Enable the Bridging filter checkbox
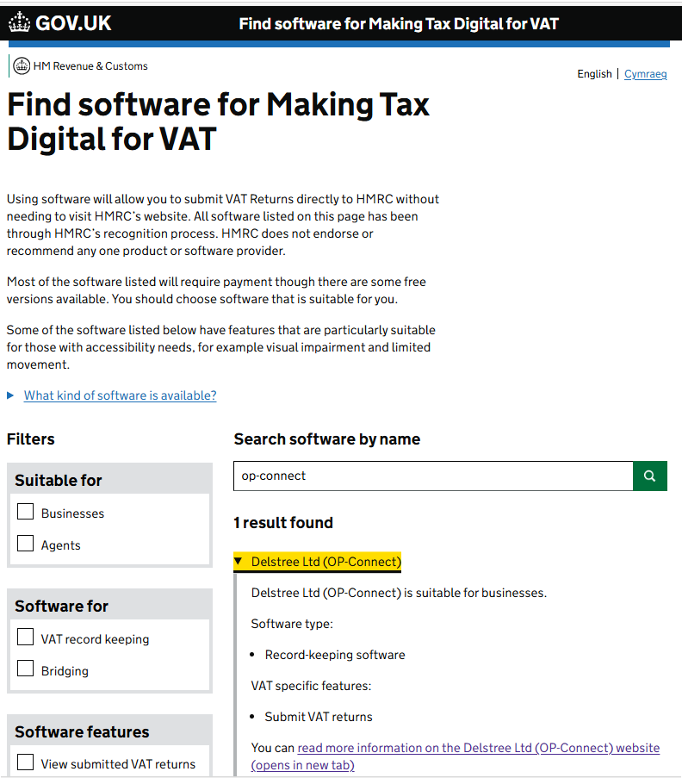The height and width of the screenshot is (784, 682). coord(26,669)
